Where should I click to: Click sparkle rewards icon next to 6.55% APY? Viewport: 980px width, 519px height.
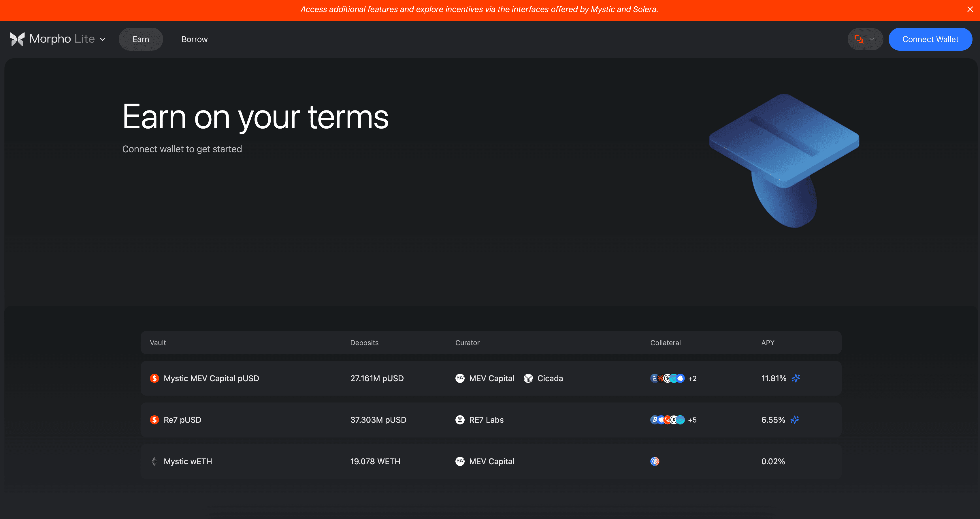[x=795, y=420]
